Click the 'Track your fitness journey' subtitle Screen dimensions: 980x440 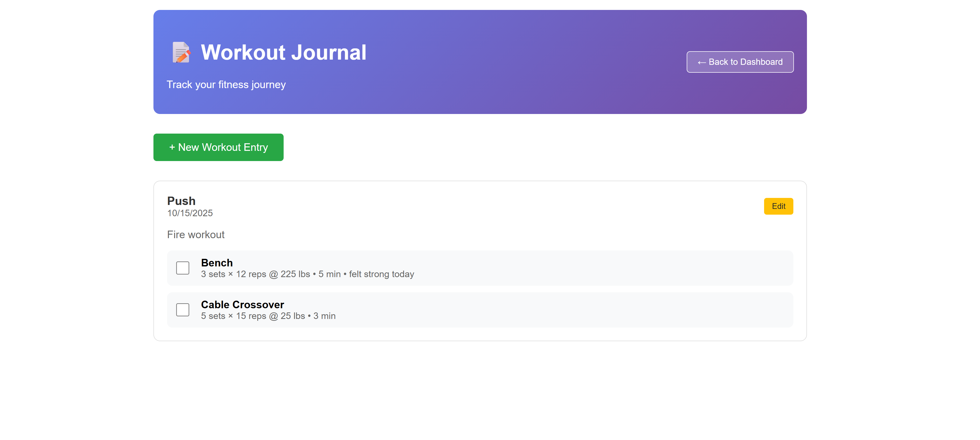(x=226, y=84)
